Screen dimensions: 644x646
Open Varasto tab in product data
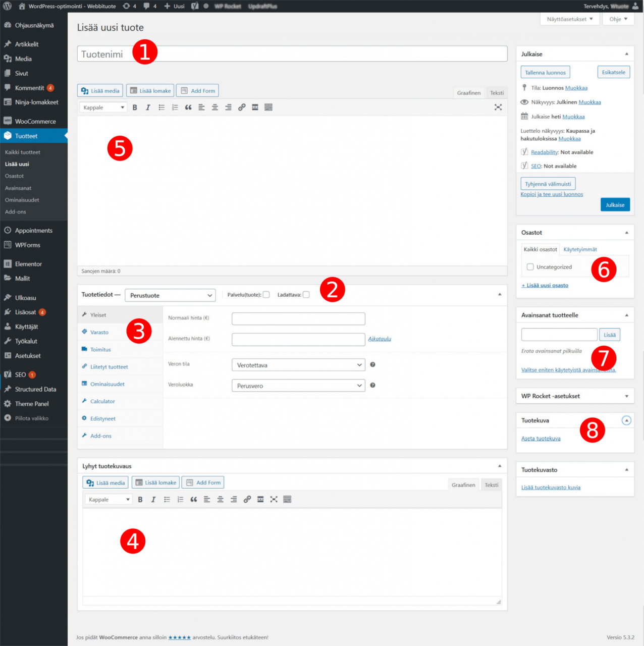pos(99,332)
